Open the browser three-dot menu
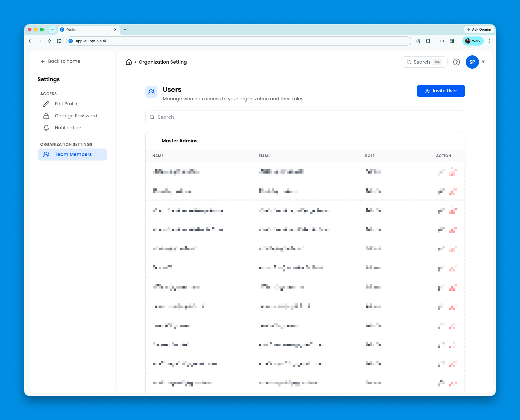 [x=490, y=41]
